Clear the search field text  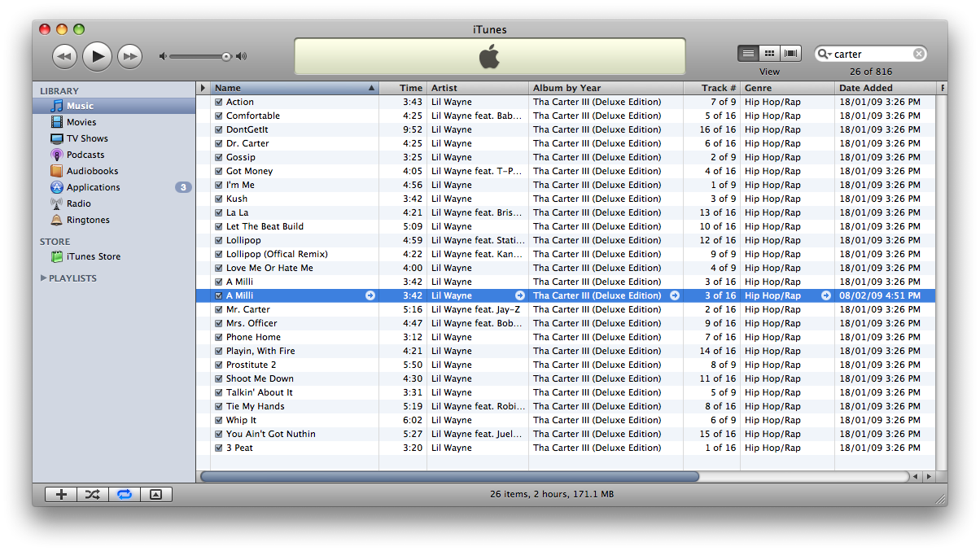click(918, 55)
